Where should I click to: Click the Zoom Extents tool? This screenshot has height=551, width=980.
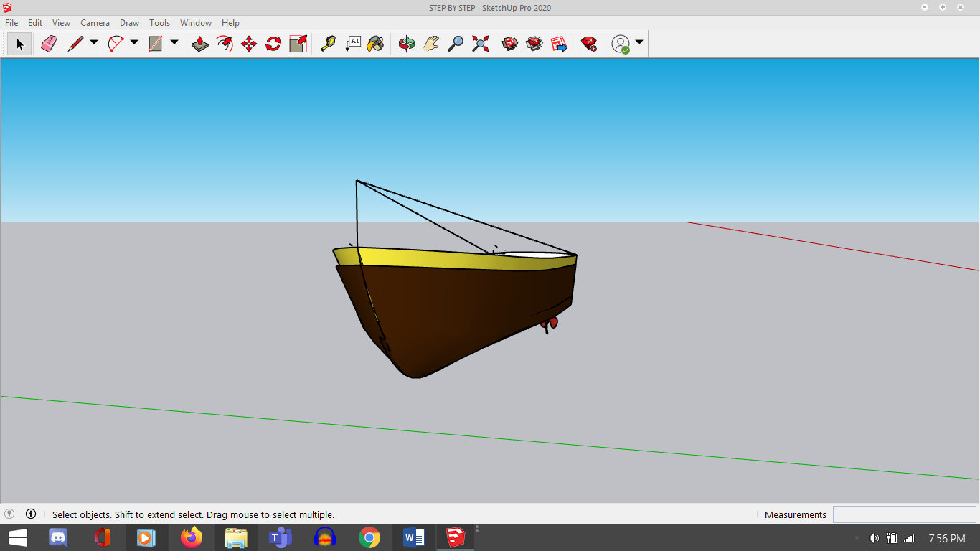[x=480, y=44]
